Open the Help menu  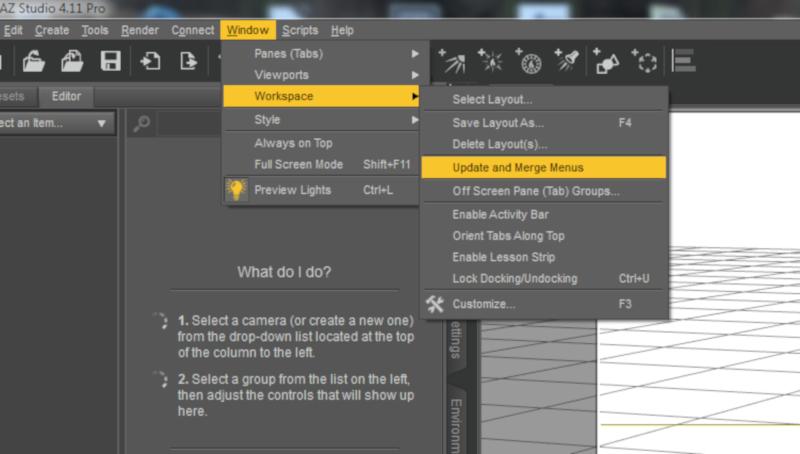click(x=342, y=30)
